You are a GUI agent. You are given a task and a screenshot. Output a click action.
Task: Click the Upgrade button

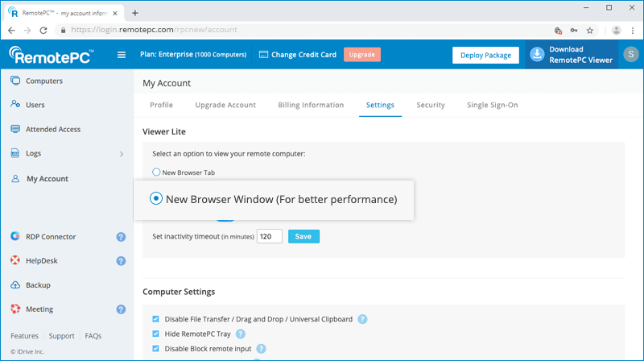(361, 55)
